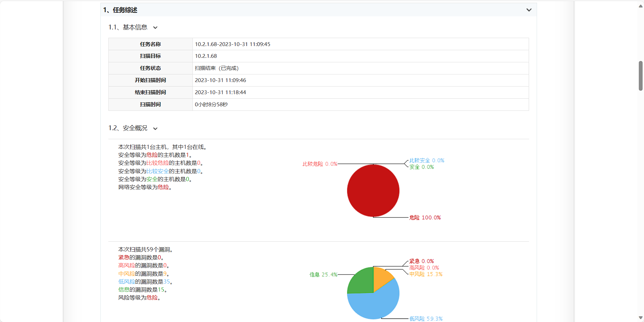Click the 比较危险 0.0% chart label

coord(320,164)
